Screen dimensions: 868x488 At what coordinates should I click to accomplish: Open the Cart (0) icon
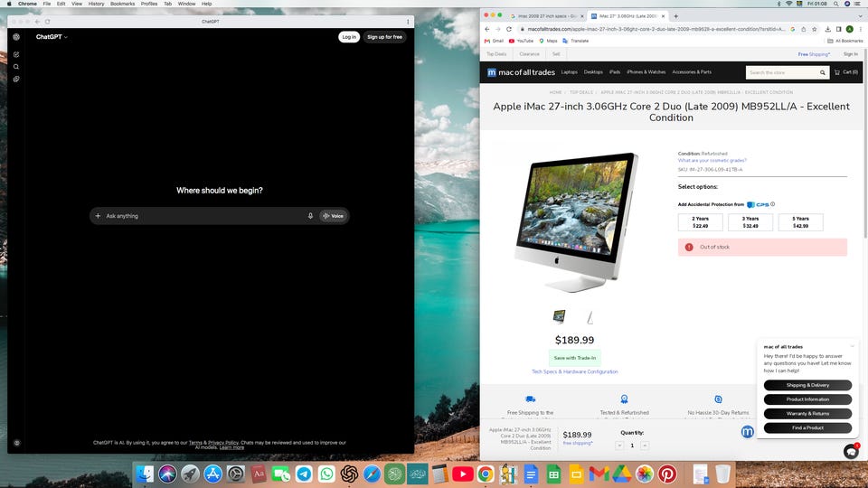846,72
